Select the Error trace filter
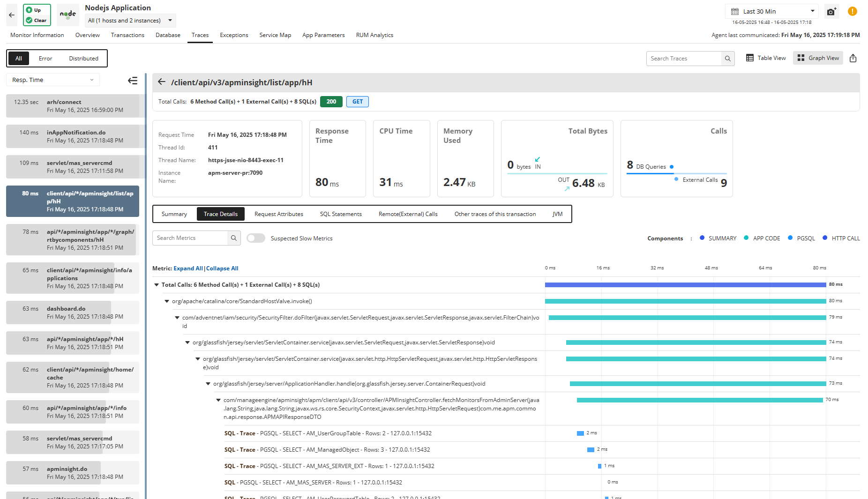 (45, 59)
